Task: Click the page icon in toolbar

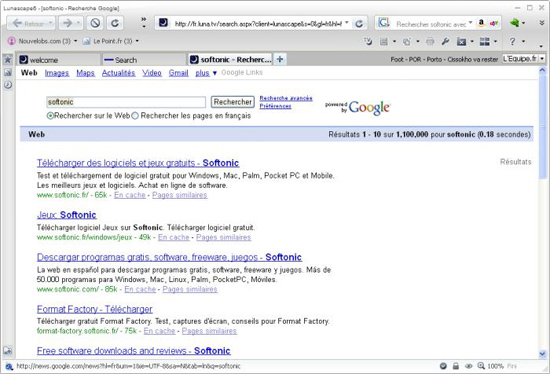Action: coord(383,42)
